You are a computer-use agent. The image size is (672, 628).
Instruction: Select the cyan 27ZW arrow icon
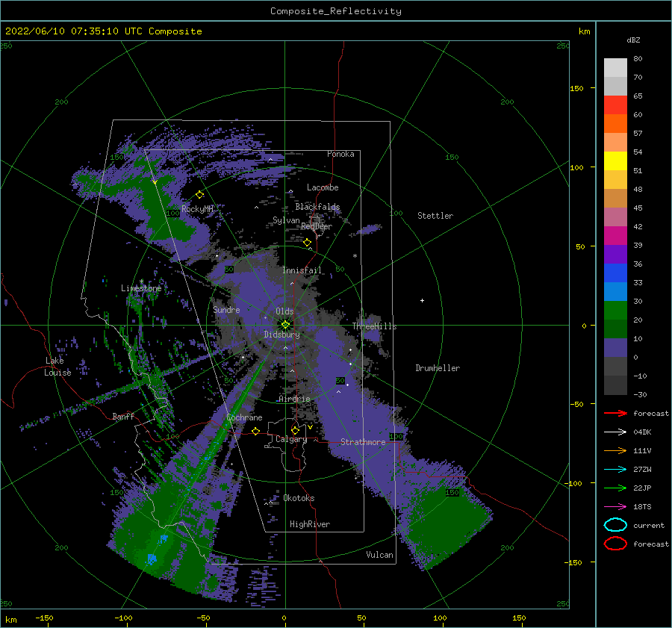coord(615,470)
